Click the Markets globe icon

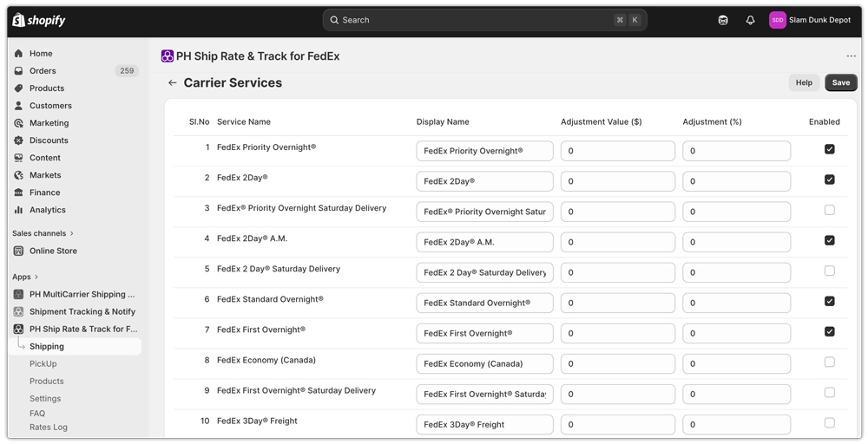[x=18, y=174]
